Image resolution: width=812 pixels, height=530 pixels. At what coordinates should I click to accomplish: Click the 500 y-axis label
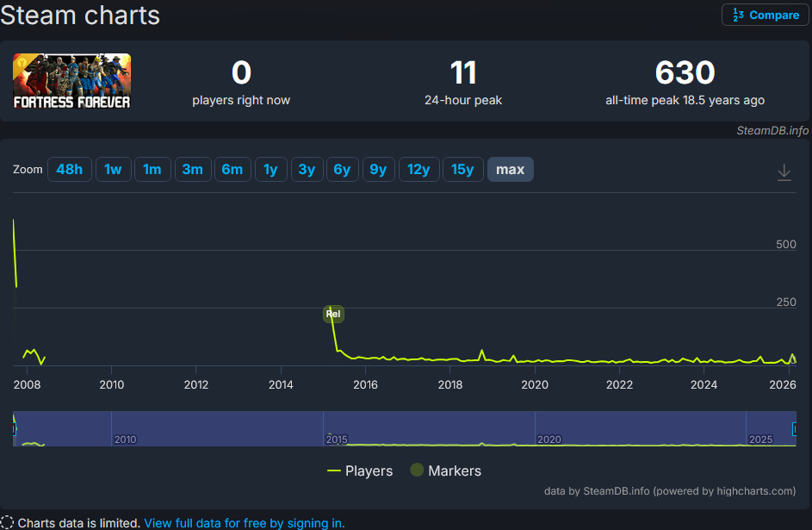(x=785, y=244)
